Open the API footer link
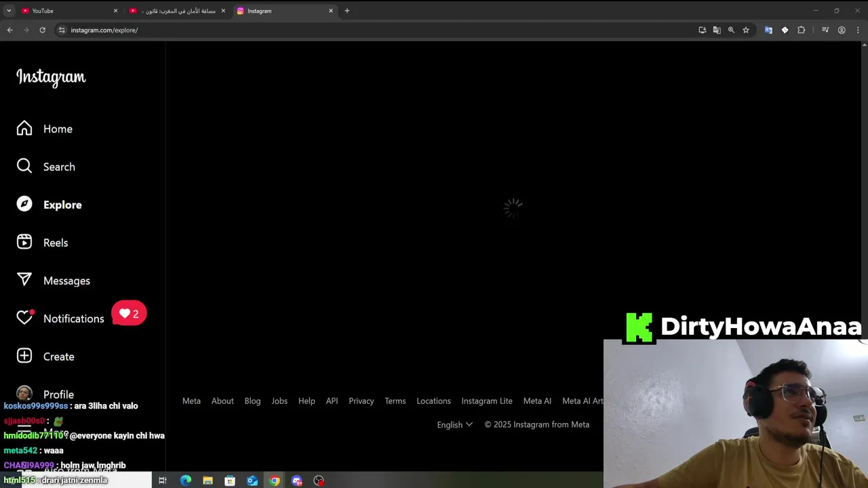868x488 pixels. tap(332, 401)
